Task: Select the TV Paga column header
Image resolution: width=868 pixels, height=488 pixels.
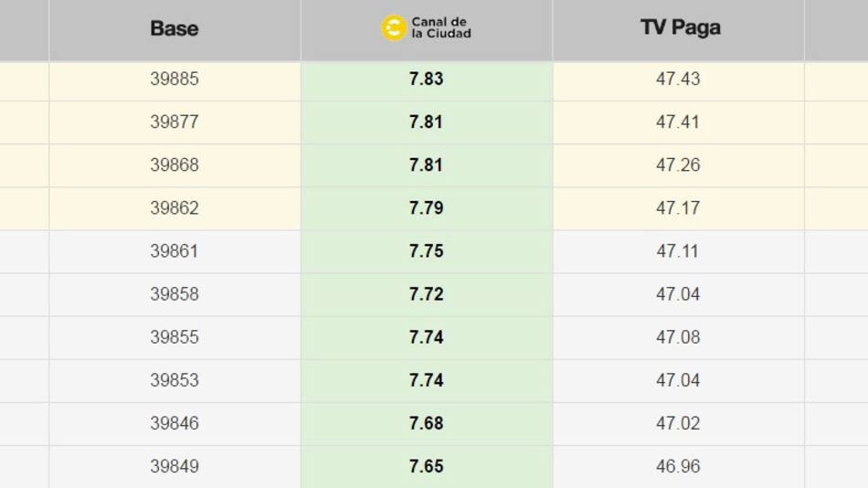Action: [x=681, y=27]
